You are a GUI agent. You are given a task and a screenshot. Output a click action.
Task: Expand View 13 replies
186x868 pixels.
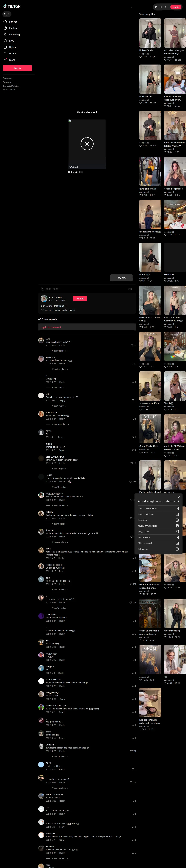(x=60, y=487)
